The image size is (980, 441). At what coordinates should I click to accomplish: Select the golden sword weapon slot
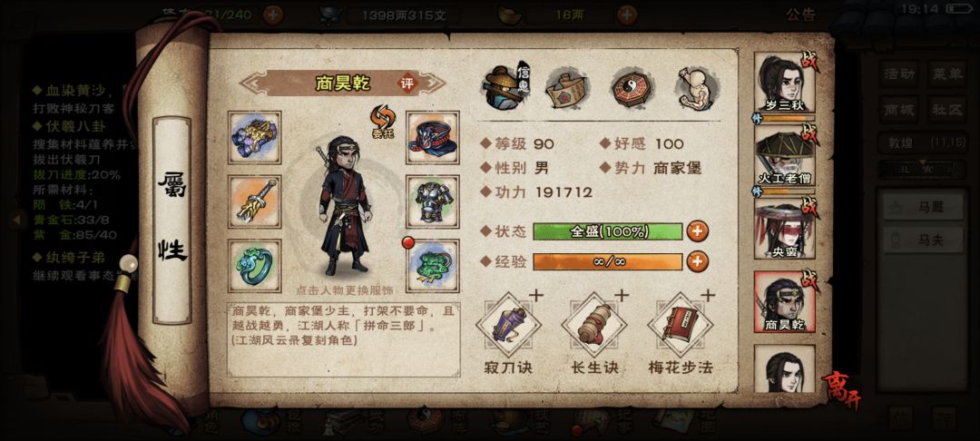click(254, 201)
